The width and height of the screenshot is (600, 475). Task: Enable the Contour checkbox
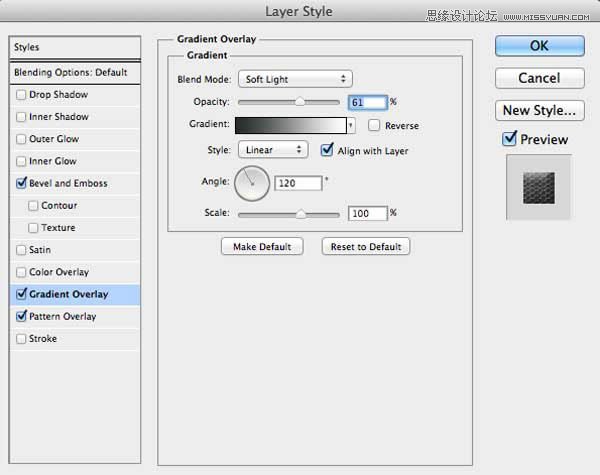(33, 206)
